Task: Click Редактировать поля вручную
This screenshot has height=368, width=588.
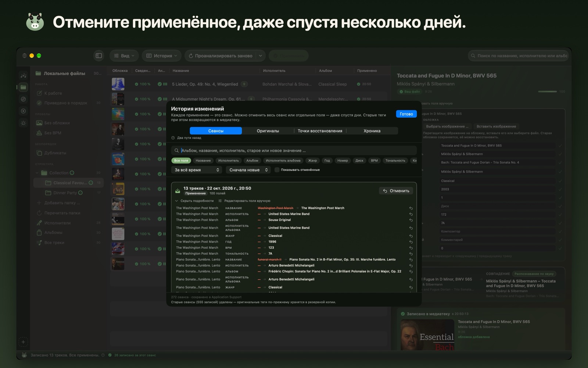Action: [244, 201]
